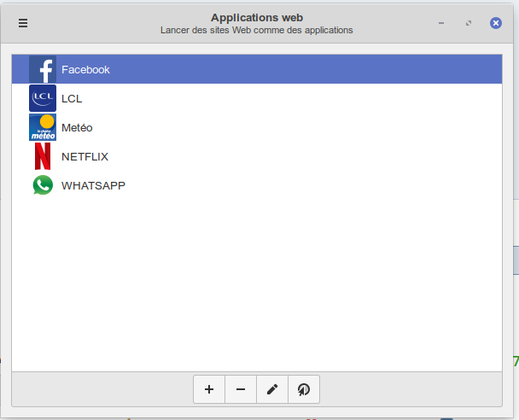This screenshot has width=519, height=420.
Task: Click the green WhatsApp phone icon
Action: coord(43,185)
